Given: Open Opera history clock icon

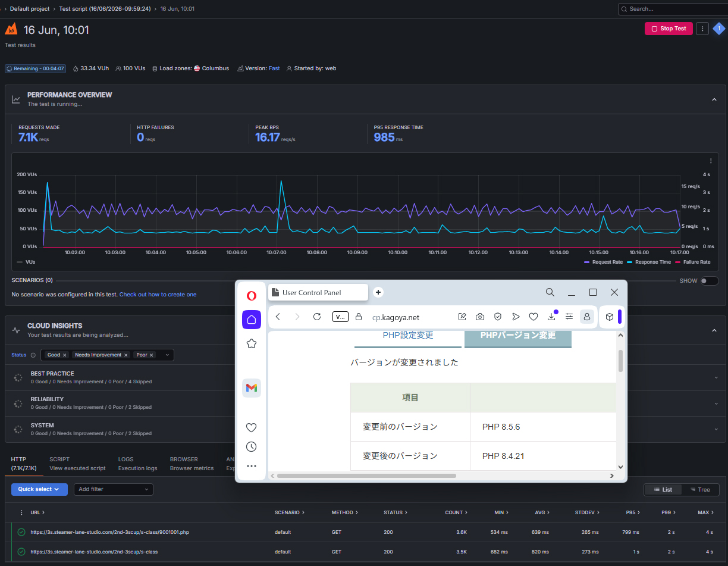Looking at the screenshot, I should tap(252, 446).
